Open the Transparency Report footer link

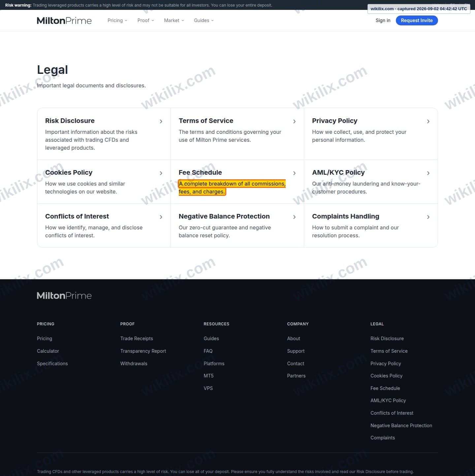click(143, 351)
